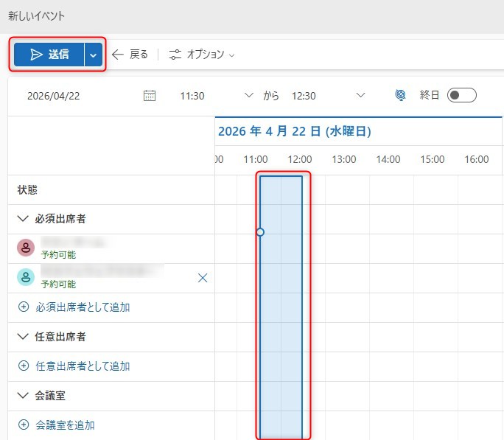This screenshot has width=504, height=440.
Task: Collapse the 必須出席者 section
Action: click(23, 219)
